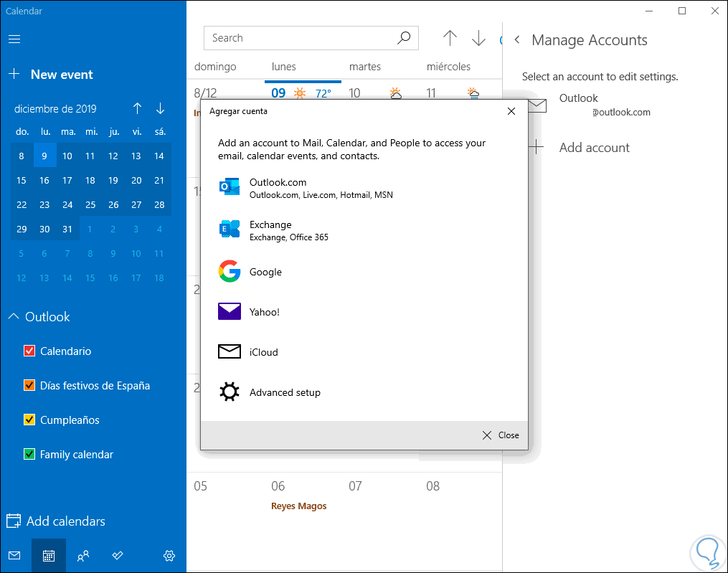This screenshot has width=728, height=573.
Task: Open the diciembre de 2019 month picker
Action: (x=55, y=109)
